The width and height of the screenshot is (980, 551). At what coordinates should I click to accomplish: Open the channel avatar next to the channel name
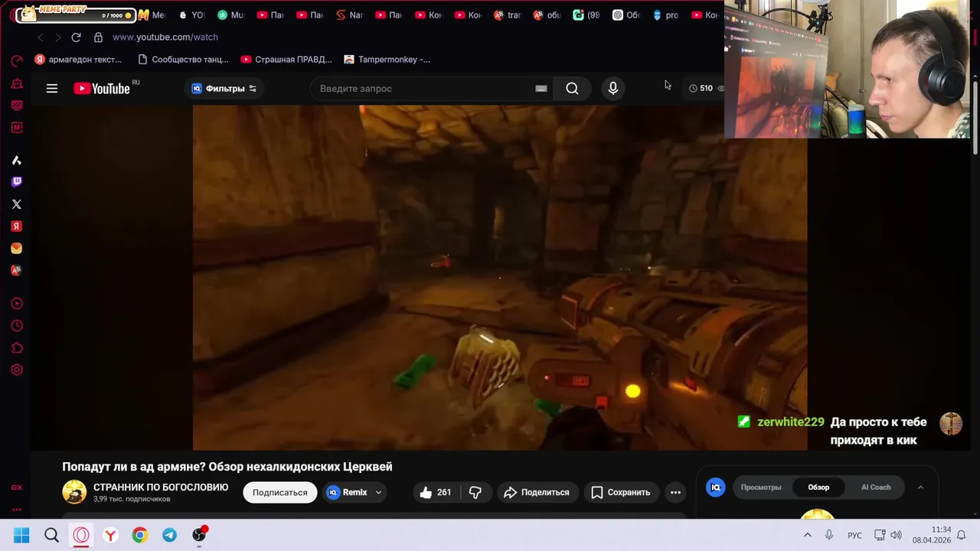pos(74,492)
